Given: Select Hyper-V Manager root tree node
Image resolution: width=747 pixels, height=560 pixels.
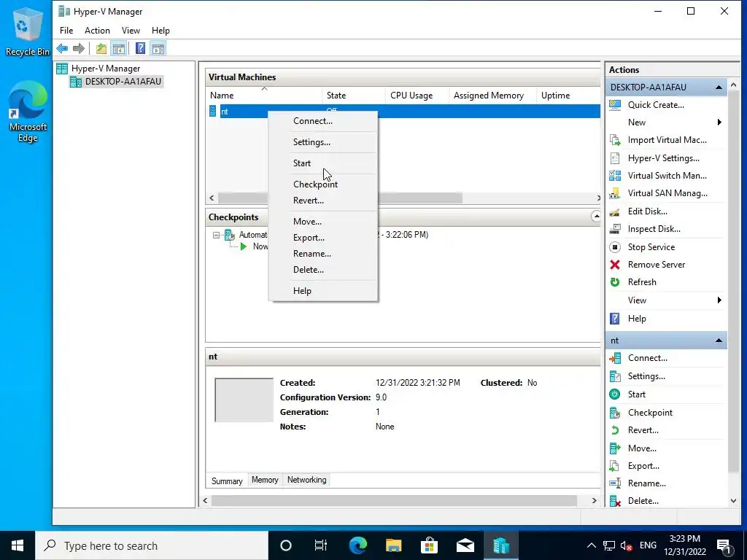Looking at the screenshot, I should pos(98,68).
